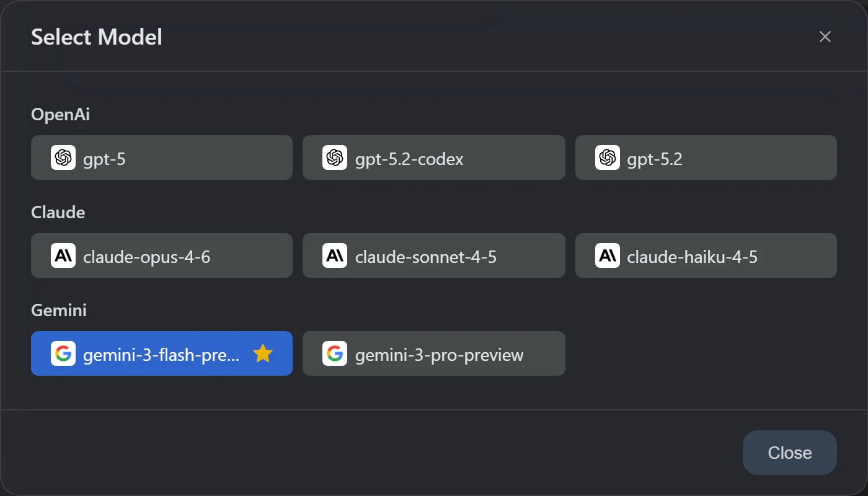The image size is (868, 496).
Task: Switch to the claude-sonnet-4-5 model
Action: pyautogui.click(x=426, y=257)
